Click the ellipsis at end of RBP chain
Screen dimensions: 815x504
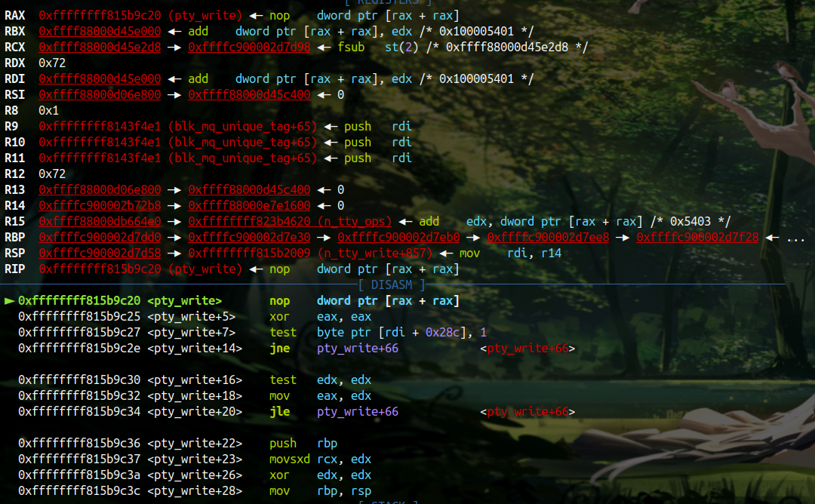(x=795, y=238)
